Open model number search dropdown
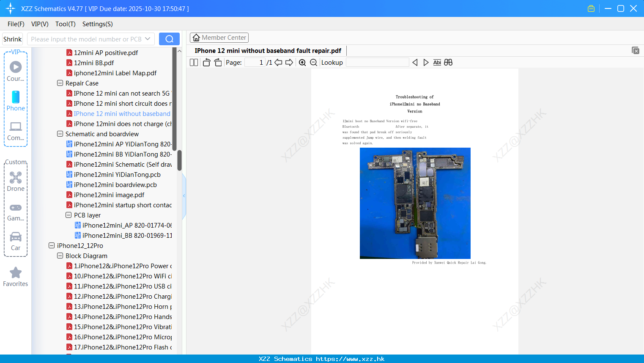 [x=148, y=39]
